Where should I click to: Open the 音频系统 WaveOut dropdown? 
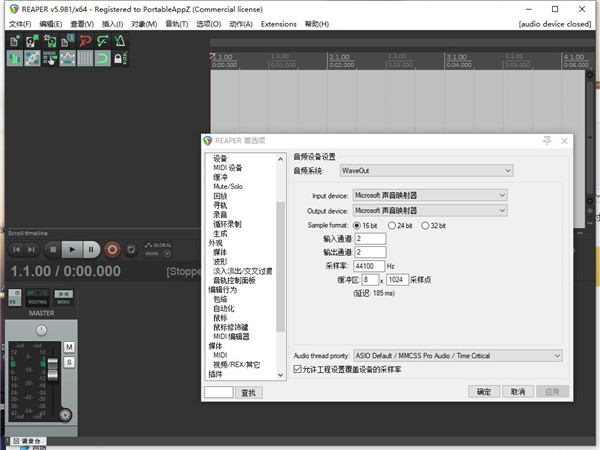426,171
